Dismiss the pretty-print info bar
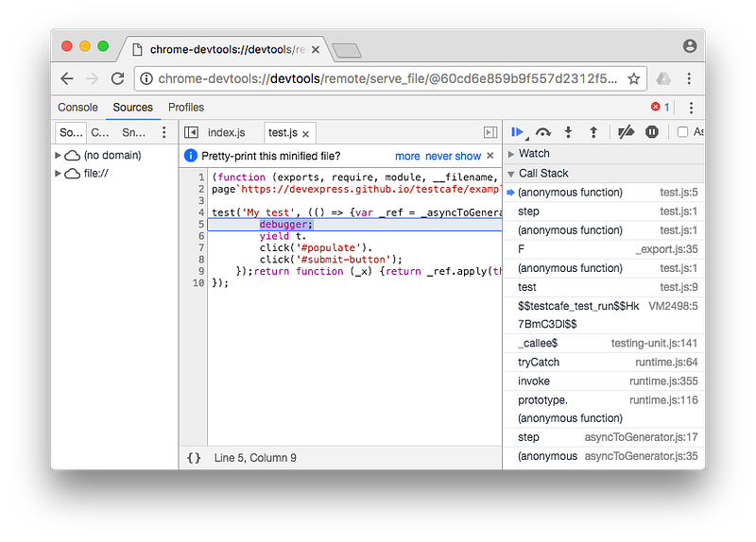Image resolution: width=756 pixels, height=542 pixels. (490, 156)
